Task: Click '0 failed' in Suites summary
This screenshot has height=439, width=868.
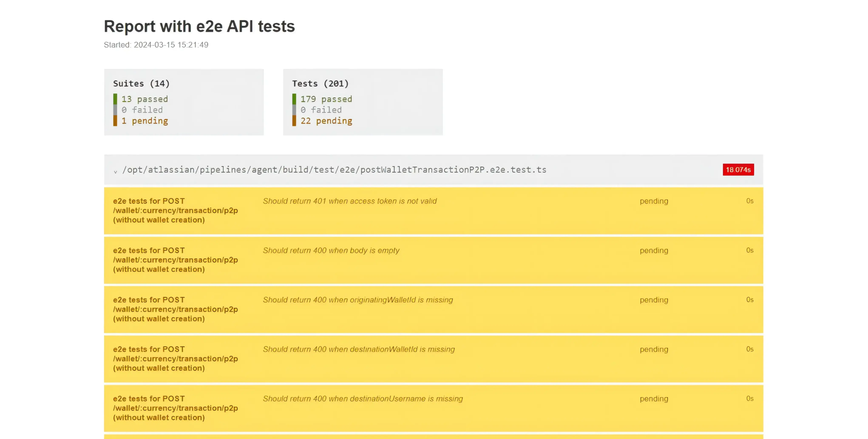Action: pos(142,110)
